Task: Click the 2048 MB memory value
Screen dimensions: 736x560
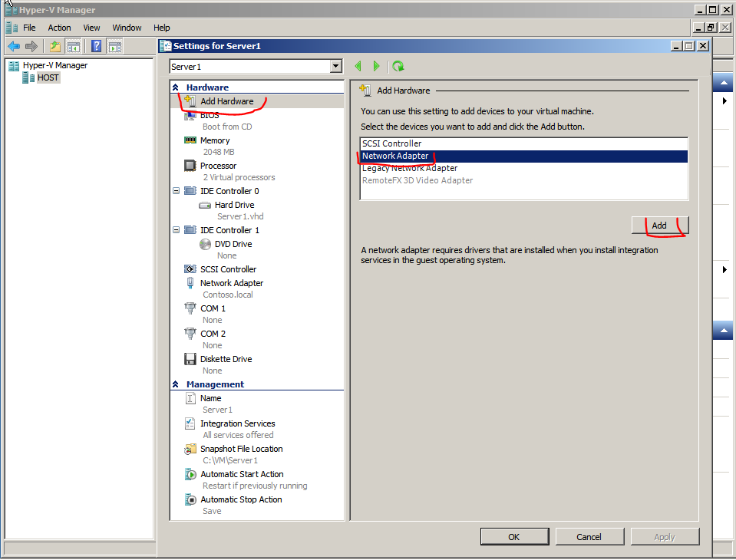Action: point(219,153)
